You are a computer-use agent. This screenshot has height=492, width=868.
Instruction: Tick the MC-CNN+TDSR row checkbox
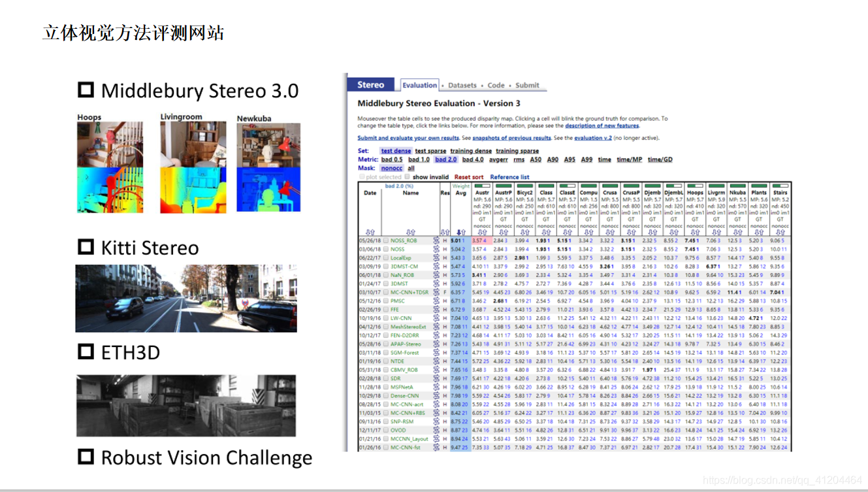point(386,292)
